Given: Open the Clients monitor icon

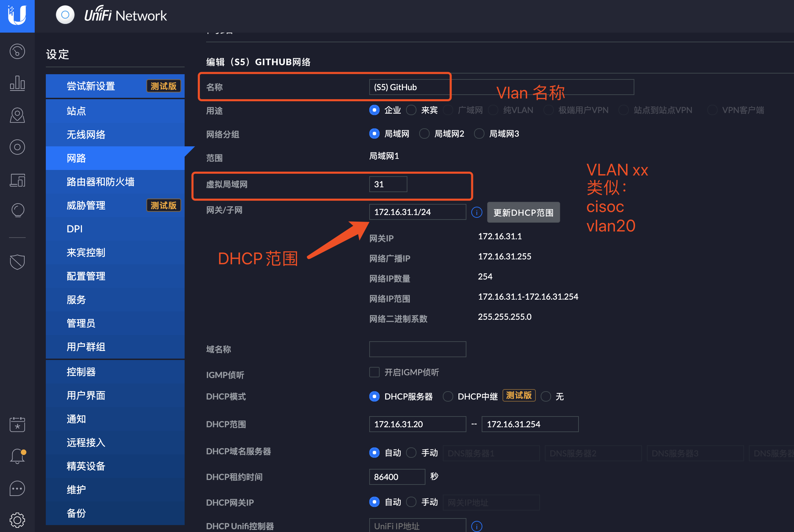Looking at the screenshot, I should coord(17,180).
